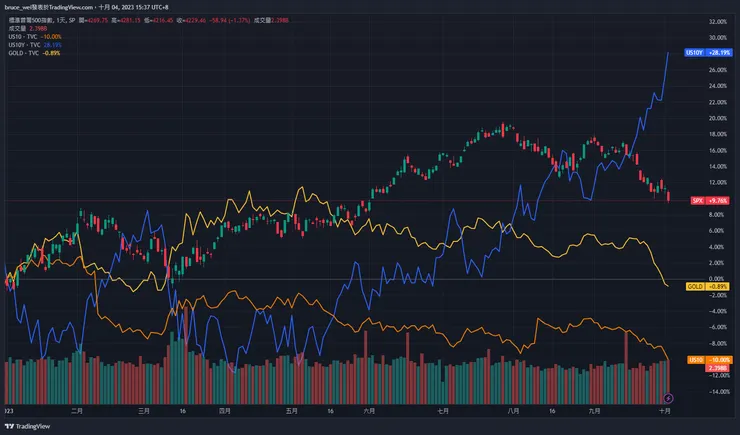Click the purple lightning icon on the chart
740x435 pixels.
coord(668,399)
